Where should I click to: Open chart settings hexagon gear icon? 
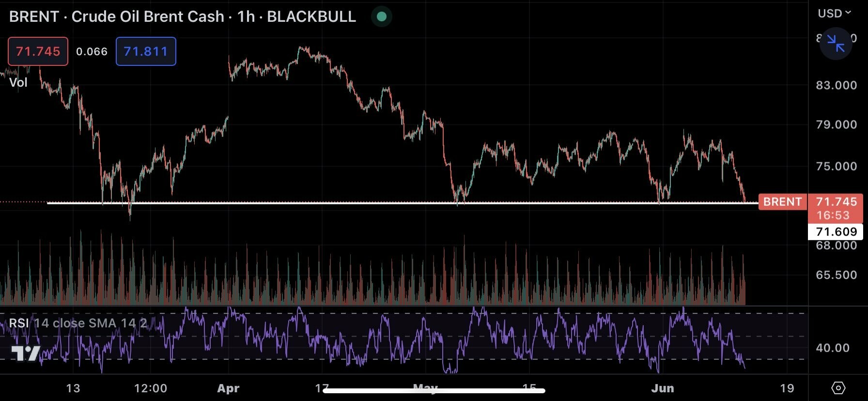[x=838, y=388]
